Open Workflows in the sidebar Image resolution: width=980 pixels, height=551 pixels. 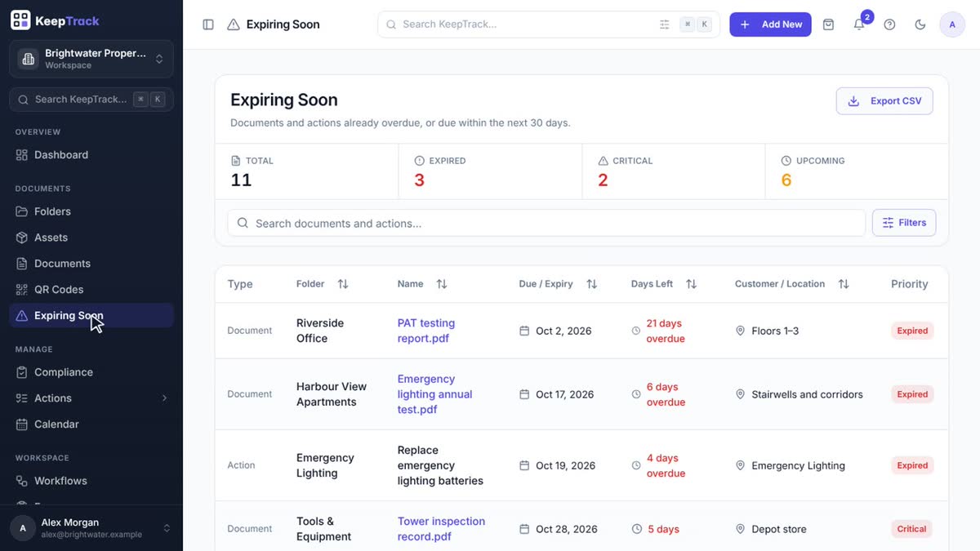tap(91, 481)
